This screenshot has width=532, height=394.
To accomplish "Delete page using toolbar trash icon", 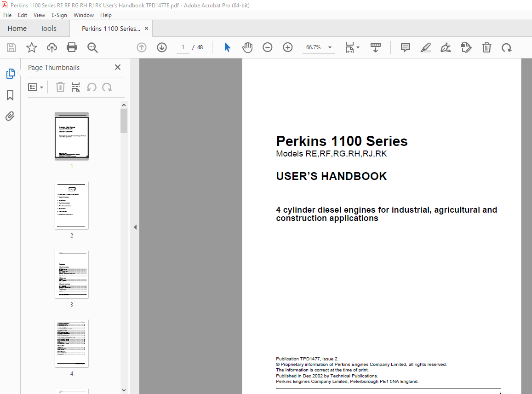I will point(486,47).
